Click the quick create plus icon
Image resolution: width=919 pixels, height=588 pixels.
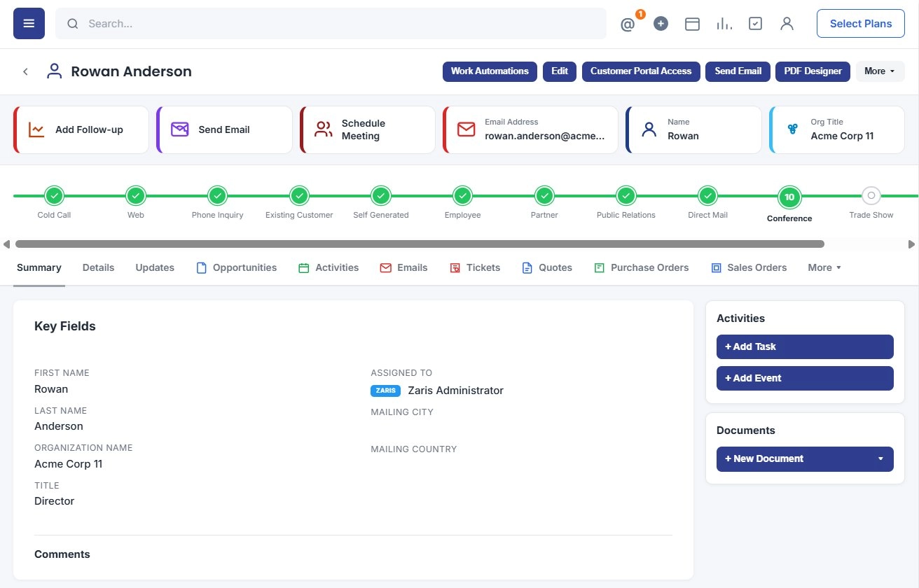click(x=661, y=24)
